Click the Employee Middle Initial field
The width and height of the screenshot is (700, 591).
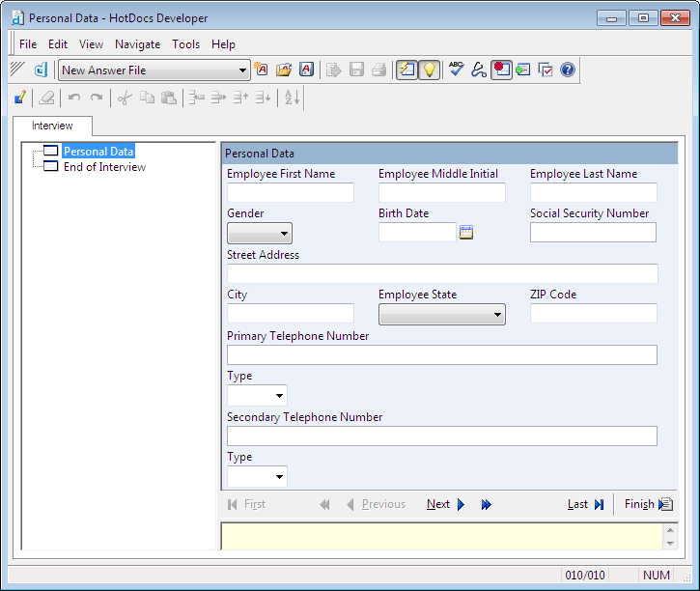(442, 192)
